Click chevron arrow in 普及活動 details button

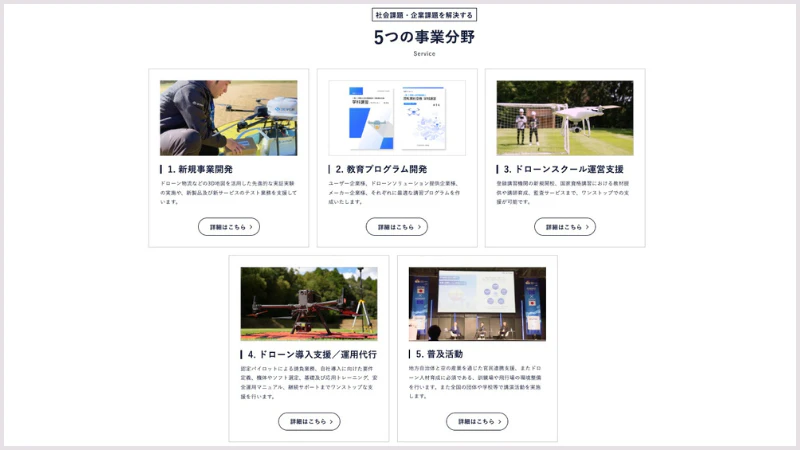499,421
